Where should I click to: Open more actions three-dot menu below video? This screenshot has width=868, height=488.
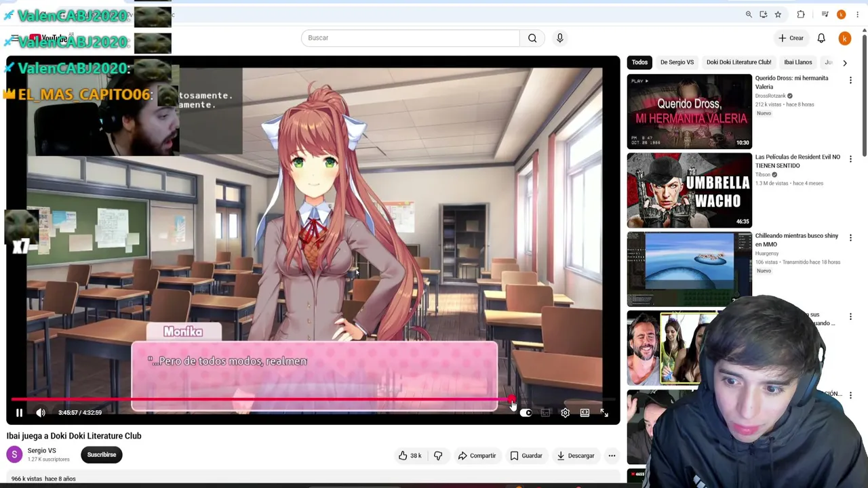pyautogui.click(x=612, y=455)
